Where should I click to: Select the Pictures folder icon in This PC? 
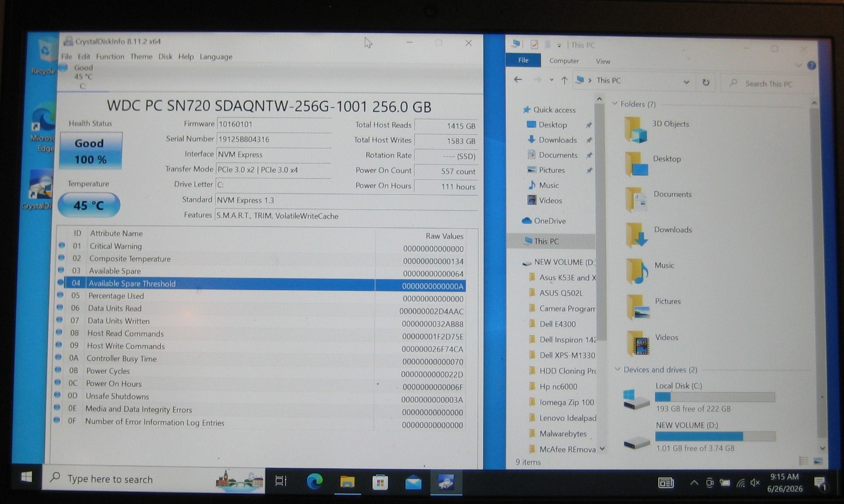pos(638,307)
